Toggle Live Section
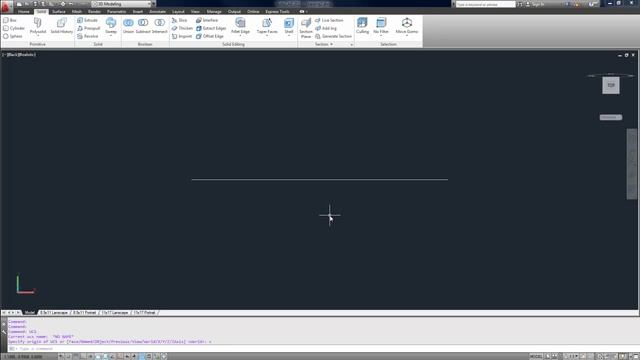 (329, 20)
